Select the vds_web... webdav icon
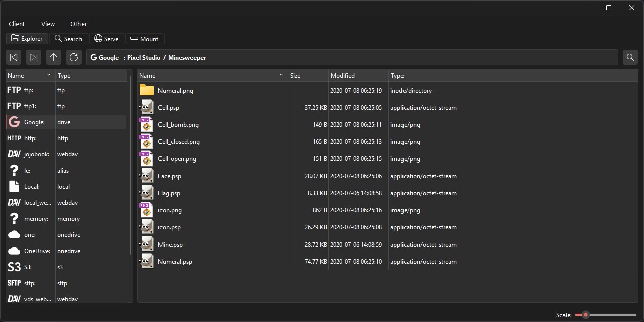644x322 pixels. tap(14, 299)
